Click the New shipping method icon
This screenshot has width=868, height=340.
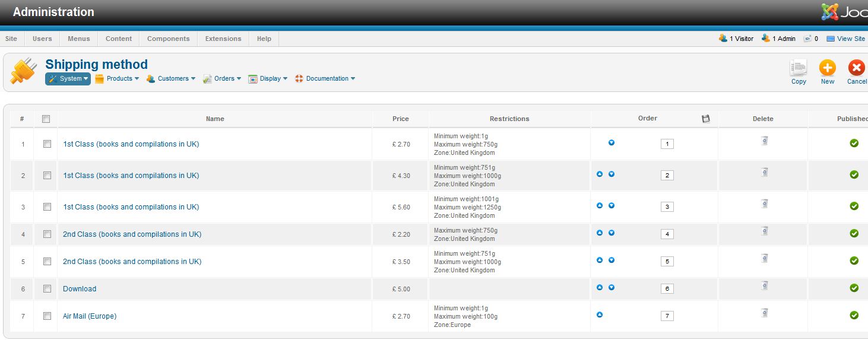[x=828, y=68]
